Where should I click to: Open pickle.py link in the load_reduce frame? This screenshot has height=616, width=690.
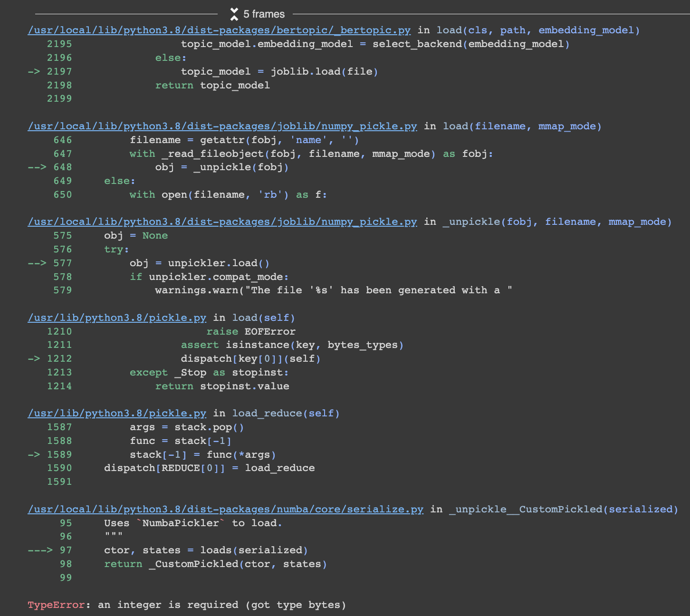[117, 413]
